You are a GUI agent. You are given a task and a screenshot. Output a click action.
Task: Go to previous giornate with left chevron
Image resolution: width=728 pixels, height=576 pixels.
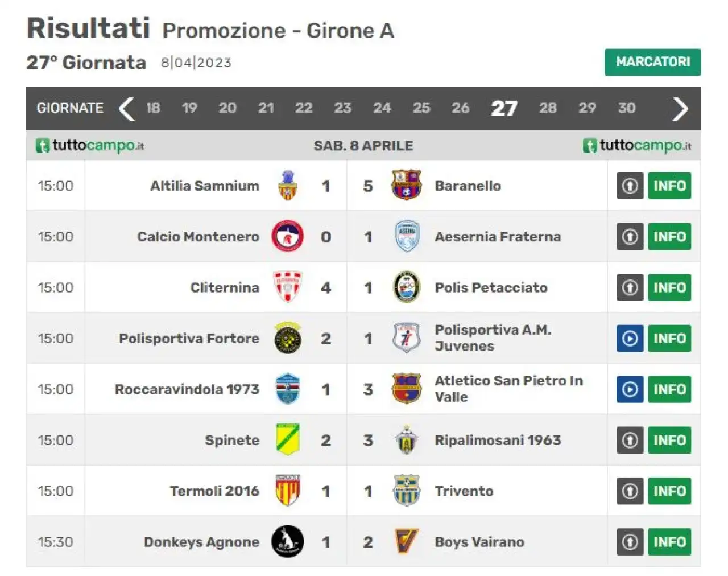[126, 109]
